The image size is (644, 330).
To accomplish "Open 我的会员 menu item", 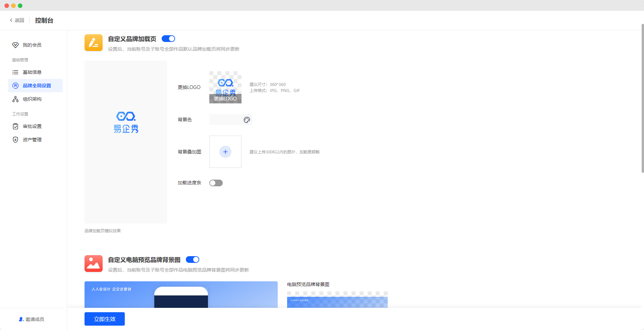I will (35, 45).
